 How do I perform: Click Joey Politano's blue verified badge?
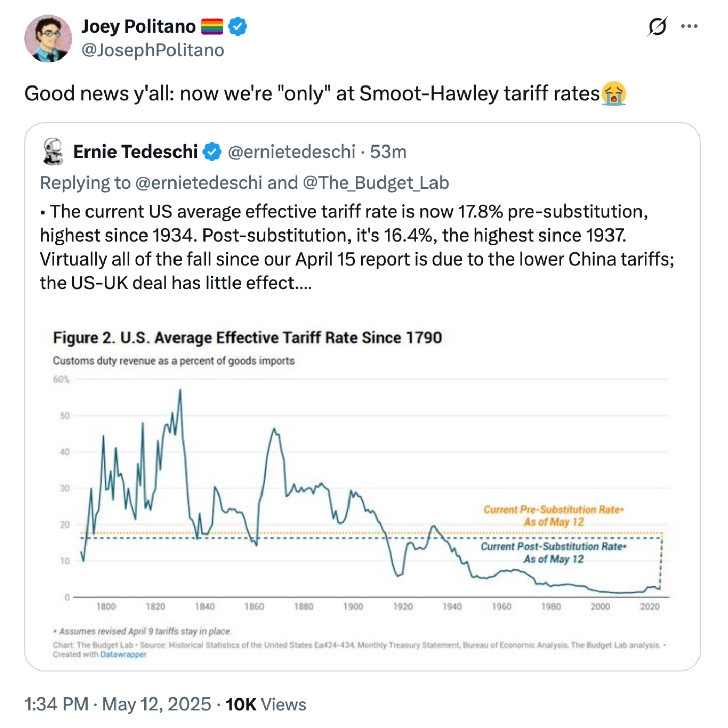(x=238, y=26)
